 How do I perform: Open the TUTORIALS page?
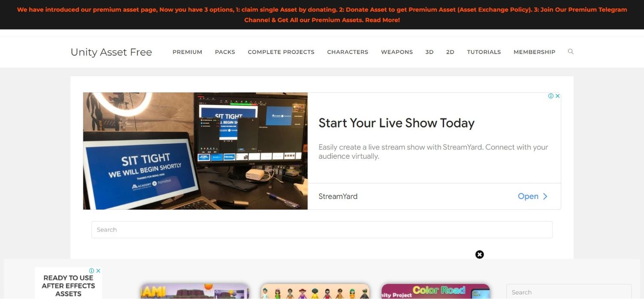coord(484,52)
